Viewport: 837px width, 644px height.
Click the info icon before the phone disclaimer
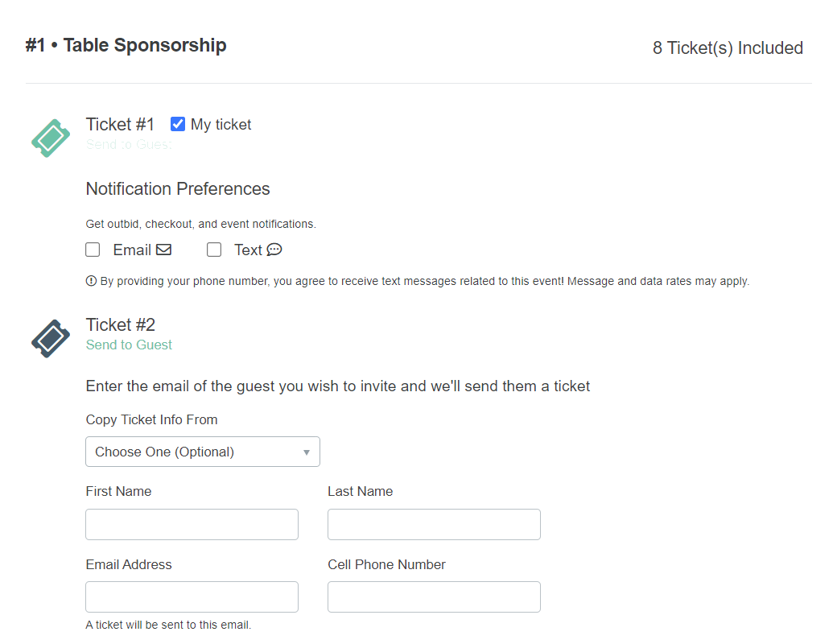91,281
